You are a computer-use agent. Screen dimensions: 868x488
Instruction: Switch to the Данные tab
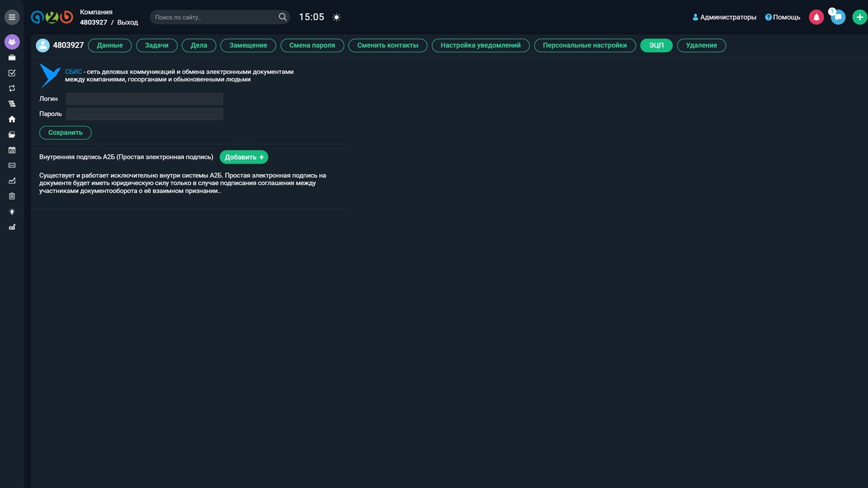pos(110,45)
